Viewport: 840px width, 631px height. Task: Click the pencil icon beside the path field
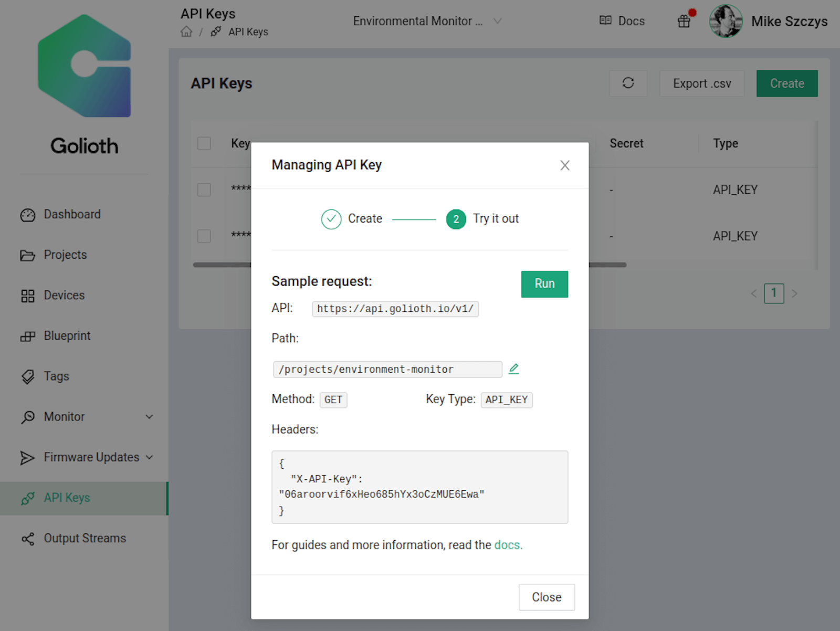pos(514,369)
